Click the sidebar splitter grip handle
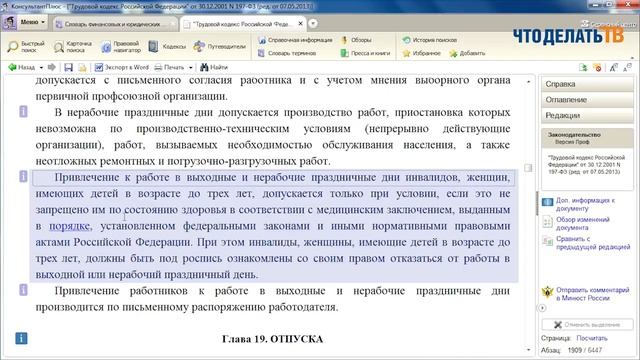 pyautogui.click(x=537, y=203)
